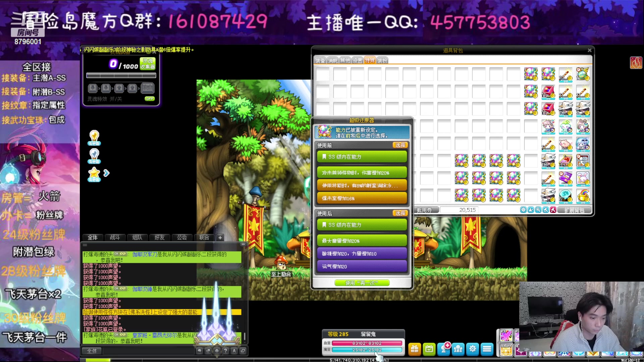This screenshot has height=362, width=644.
Task: Click the chat help question mark icon
Action: click(x=225, y=351)
